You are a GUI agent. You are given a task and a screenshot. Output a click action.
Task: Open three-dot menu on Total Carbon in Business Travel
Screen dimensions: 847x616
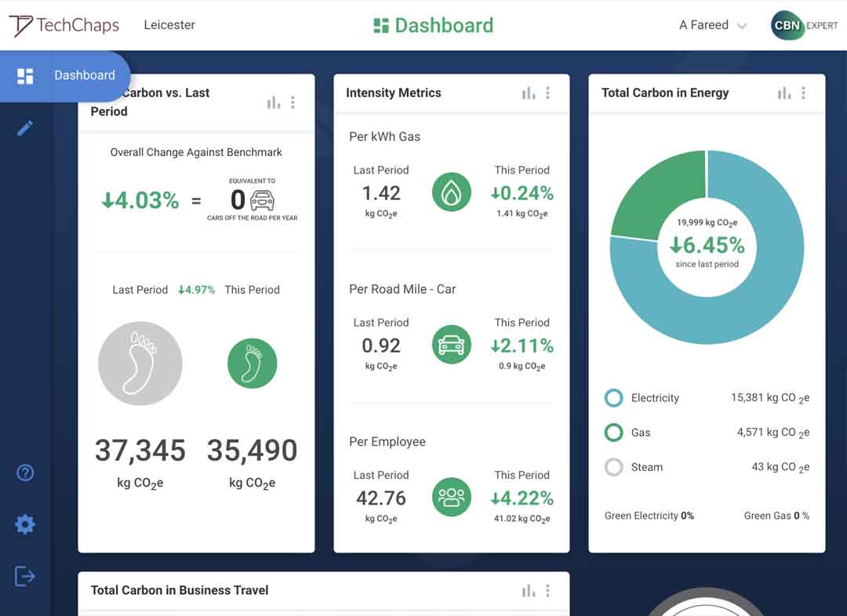547,591
